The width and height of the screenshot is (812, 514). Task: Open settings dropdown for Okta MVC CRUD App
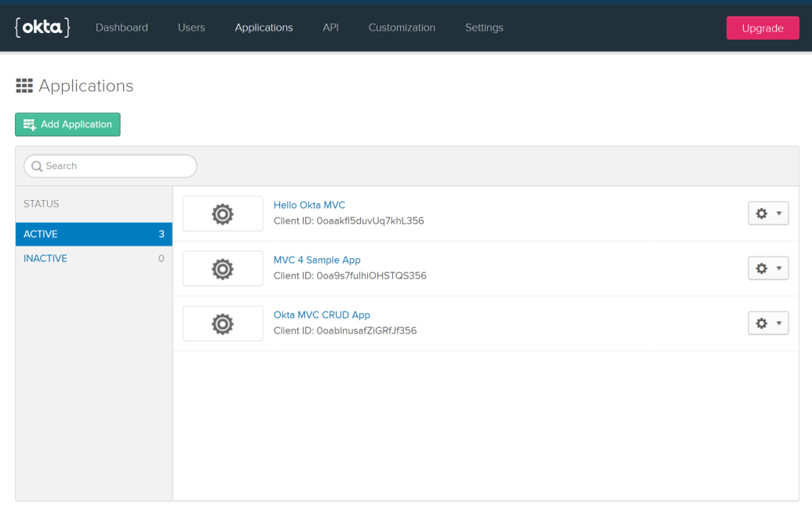click(767, 323)
